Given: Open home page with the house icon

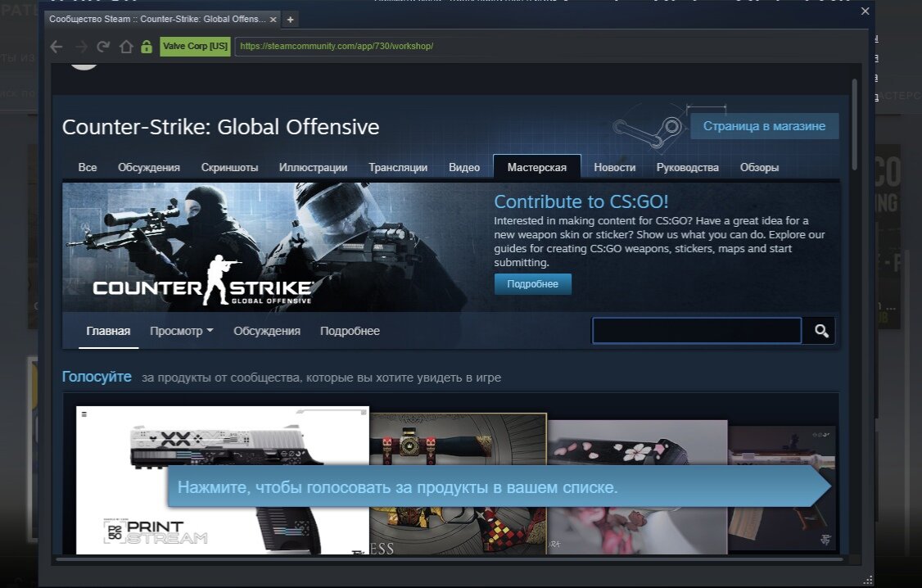Looking at the screenshot, I should [126, 47].
